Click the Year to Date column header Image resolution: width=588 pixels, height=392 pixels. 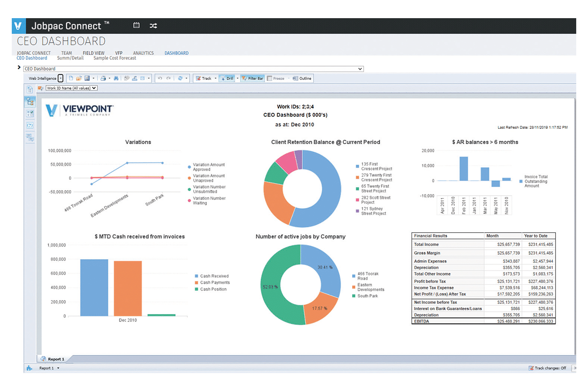pyautogui.click(x=536, y=236)
